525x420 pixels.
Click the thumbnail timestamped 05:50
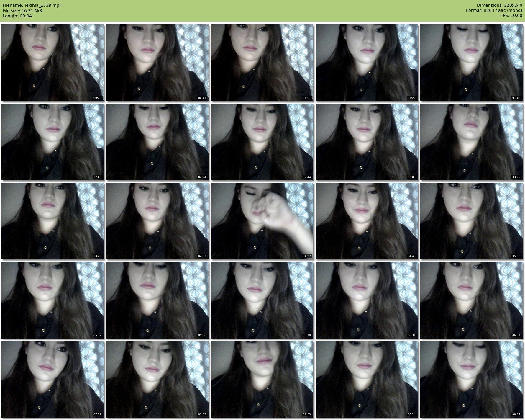pos(157,300)
